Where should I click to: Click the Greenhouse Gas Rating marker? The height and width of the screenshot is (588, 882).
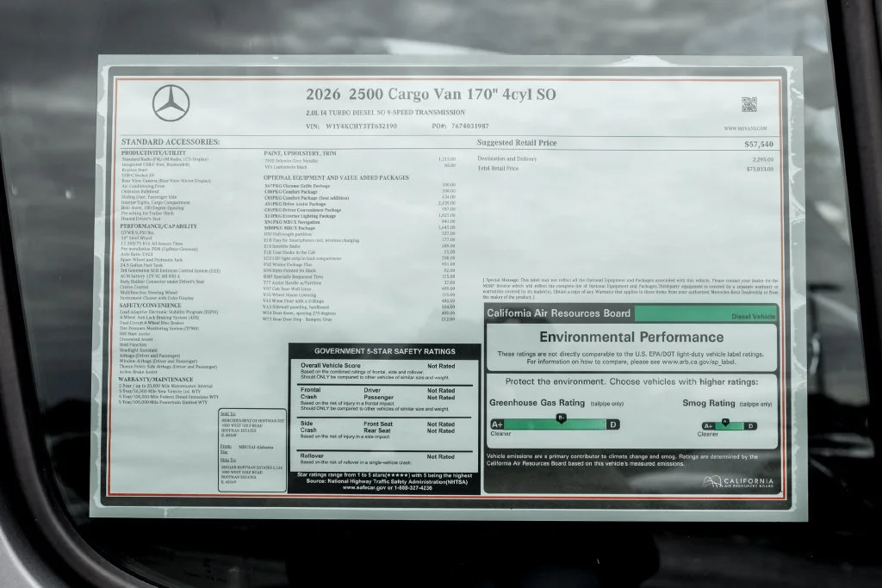click(x=561, y=418)
